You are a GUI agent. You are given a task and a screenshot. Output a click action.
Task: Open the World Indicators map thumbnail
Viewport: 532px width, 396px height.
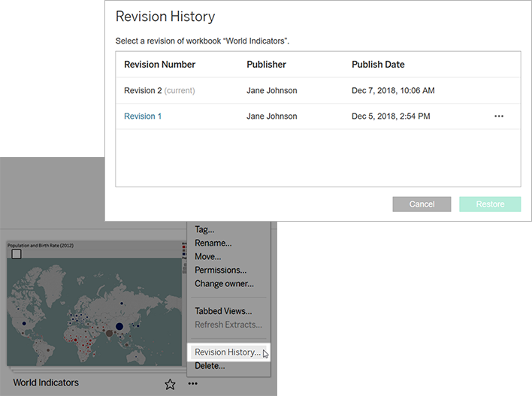95,304
